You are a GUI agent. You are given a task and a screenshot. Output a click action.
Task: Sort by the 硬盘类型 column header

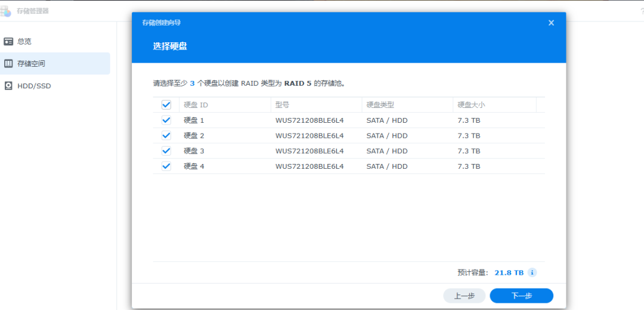(380, 105)
